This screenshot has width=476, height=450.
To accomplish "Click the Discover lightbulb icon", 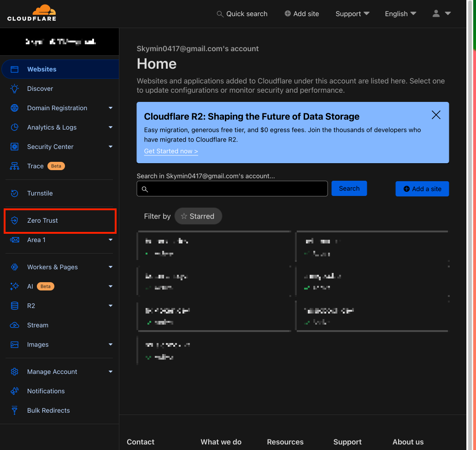I will (15, 89).
